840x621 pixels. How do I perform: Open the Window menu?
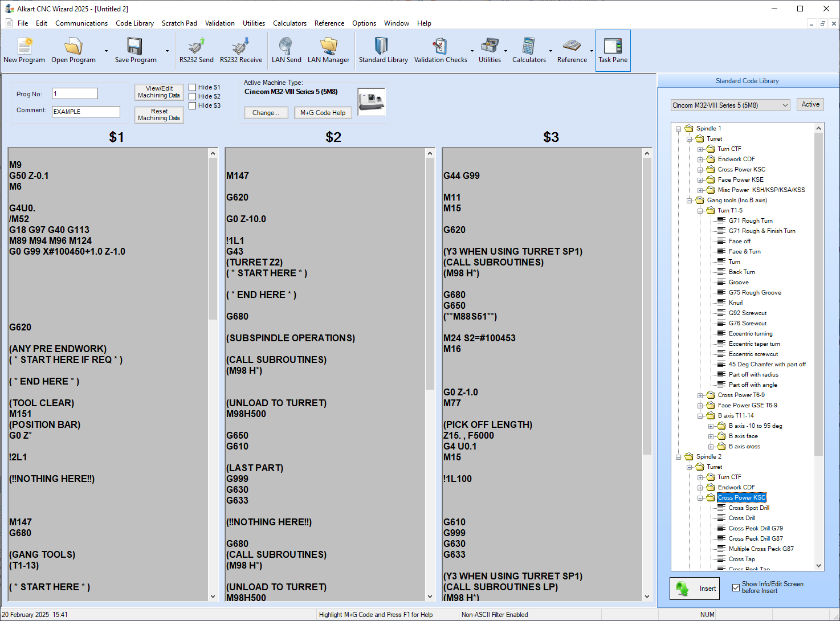point(396,23)
